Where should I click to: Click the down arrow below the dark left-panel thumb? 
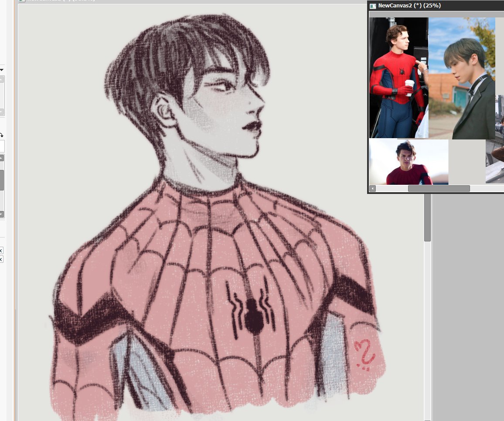point(2,214)
